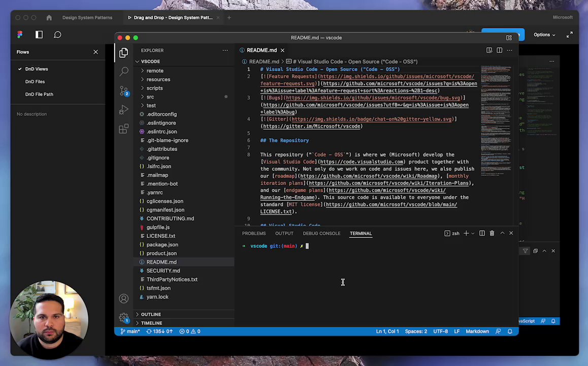Click LF end of line setting
This screenshot has width=588, height=366.
click(x=457, y=331)
